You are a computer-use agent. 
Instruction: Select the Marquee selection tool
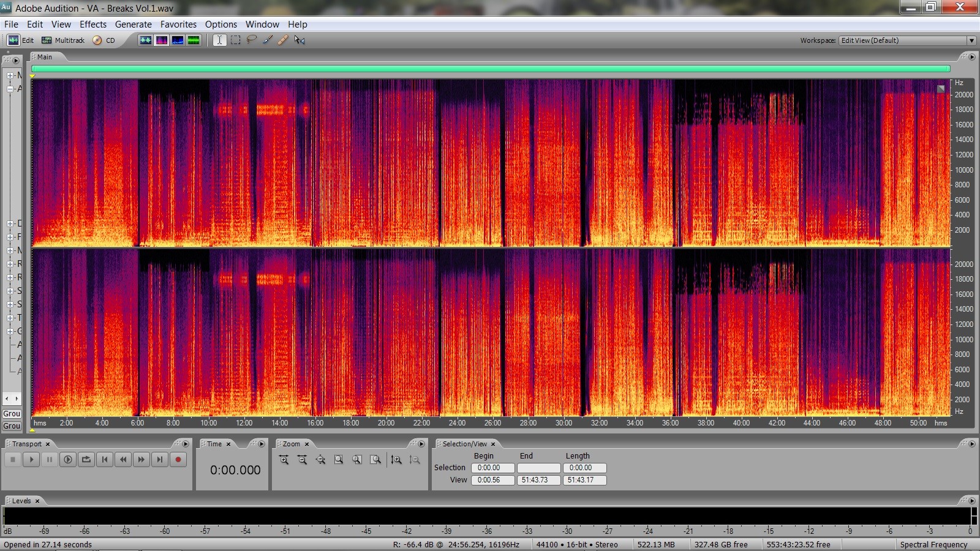pos(235,40)
